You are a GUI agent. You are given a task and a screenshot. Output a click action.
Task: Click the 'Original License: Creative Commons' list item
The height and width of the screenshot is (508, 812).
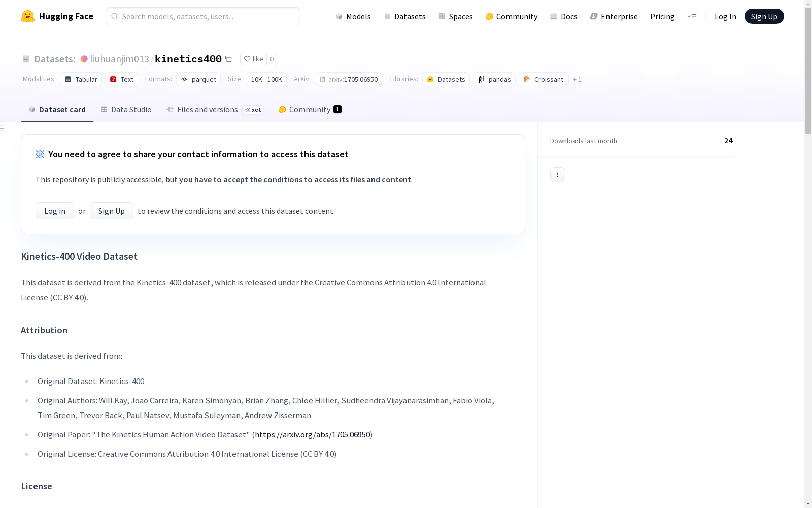(187, 454)
